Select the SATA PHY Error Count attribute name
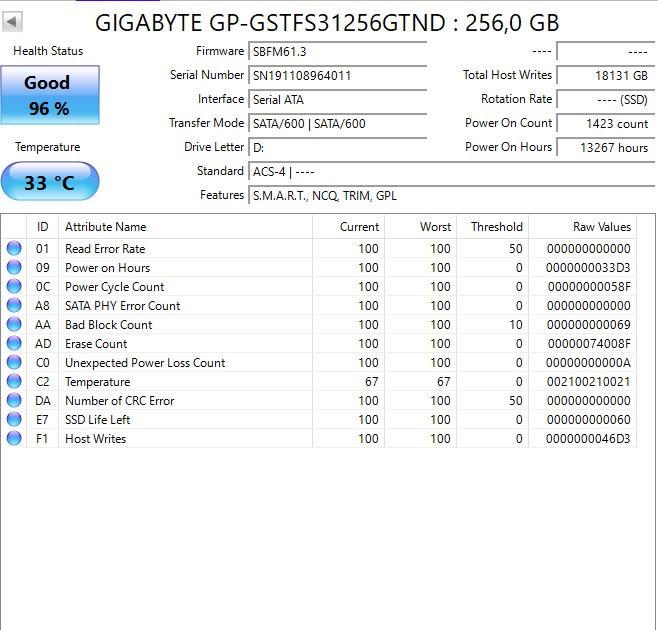 pyautogui.click(x=123, y=306)
